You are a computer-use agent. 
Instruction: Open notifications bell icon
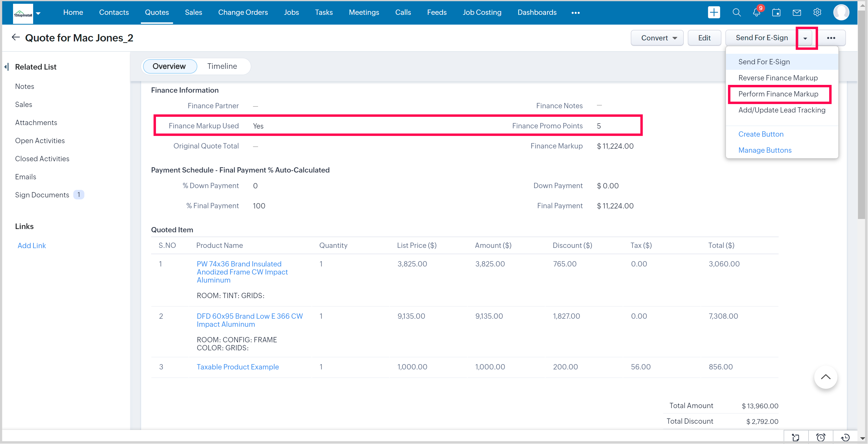tap(757, 13)
